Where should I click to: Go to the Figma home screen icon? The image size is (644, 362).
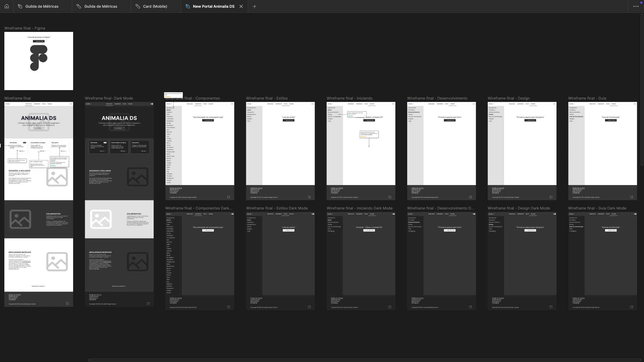point(6,6)
